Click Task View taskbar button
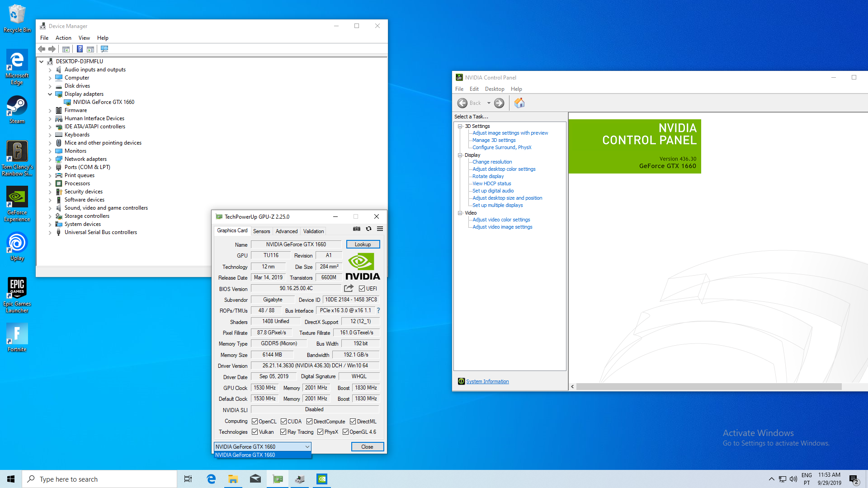The height and width of the screenshot is (488, 868). coord(188,479)
